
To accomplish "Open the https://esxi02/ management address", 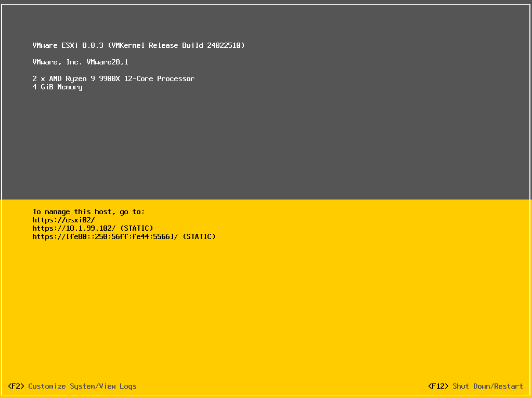I will (63, 220).
